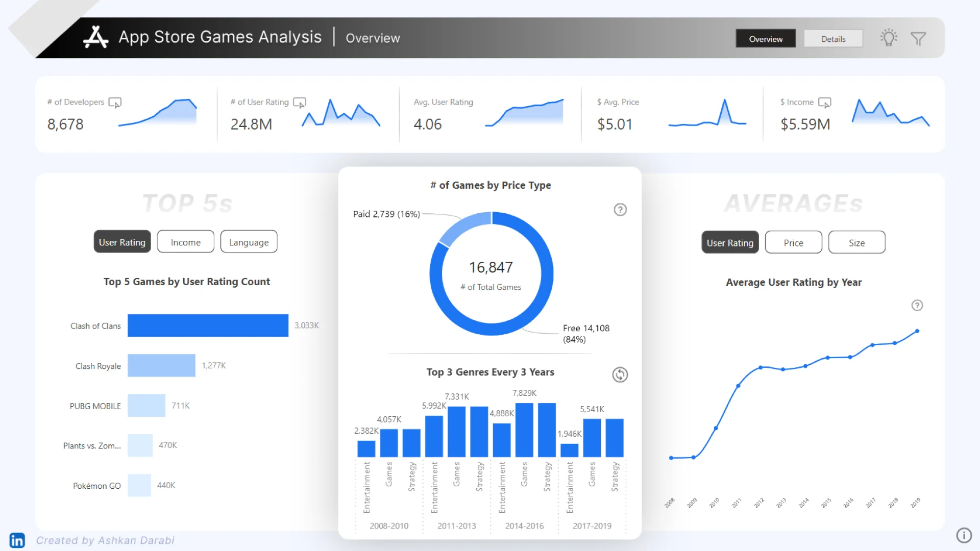980x551 pixels.
Task: Click the Clash Royale bar
Action: pyautogui.click(x=161, y=365)
